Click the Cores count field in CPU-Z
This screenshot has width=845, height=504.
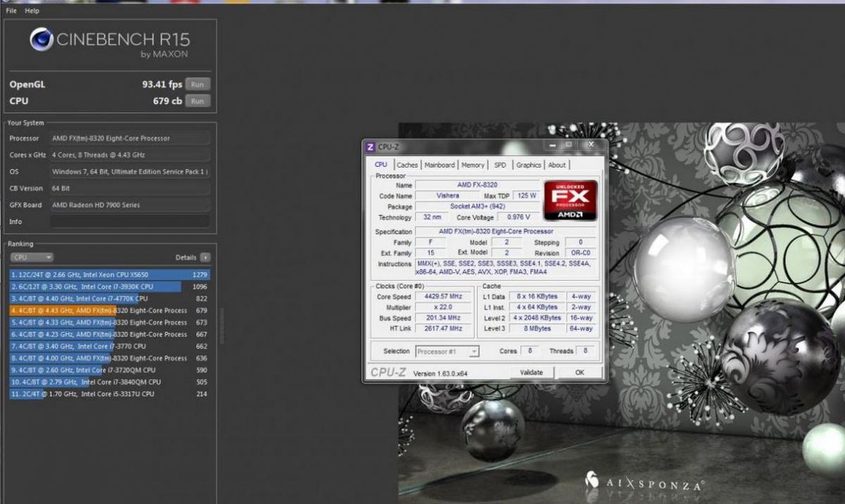click(530, 351)
